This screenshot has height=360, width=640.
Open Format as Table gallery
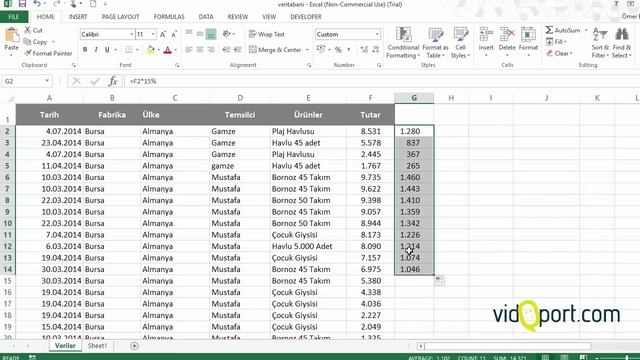click(x=436, y=43)
